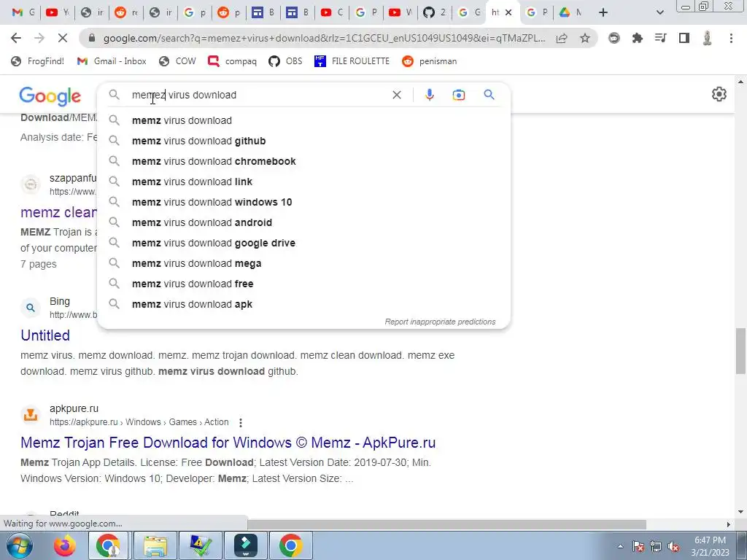The height and width of the screenshot is (560, 747).
Task: Open File Explorer from the taskbar
Action: point(155,545)
